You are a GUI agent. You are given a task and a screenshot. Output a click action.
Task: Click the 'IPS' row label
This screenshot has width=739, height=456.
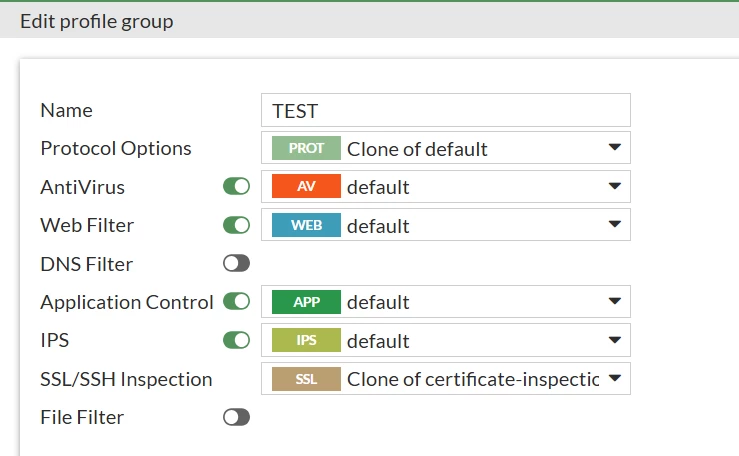tap(55, 341)
